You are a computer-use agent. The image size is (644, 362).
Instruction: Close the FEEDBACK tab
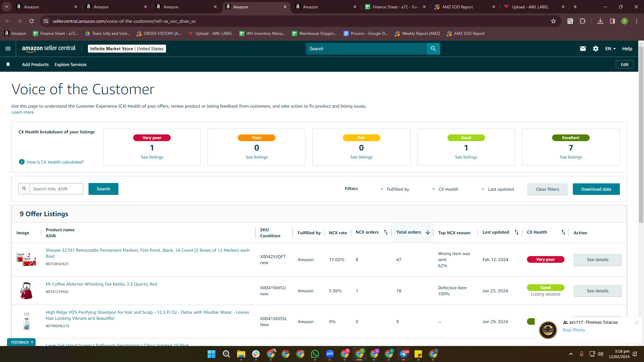coord(32,342)
